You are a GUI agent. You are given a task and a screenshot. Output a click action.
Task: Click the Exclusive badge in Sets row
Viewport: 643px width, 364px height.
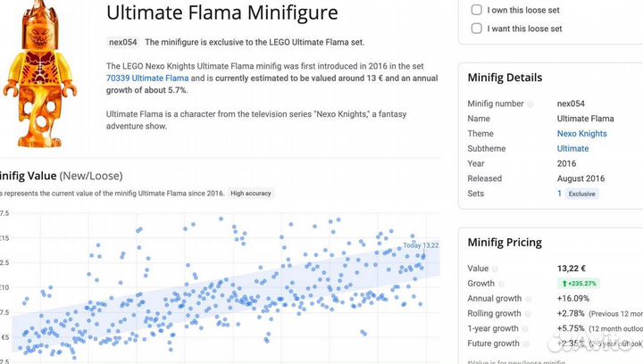pyautogui.click(x=581, y=194)
